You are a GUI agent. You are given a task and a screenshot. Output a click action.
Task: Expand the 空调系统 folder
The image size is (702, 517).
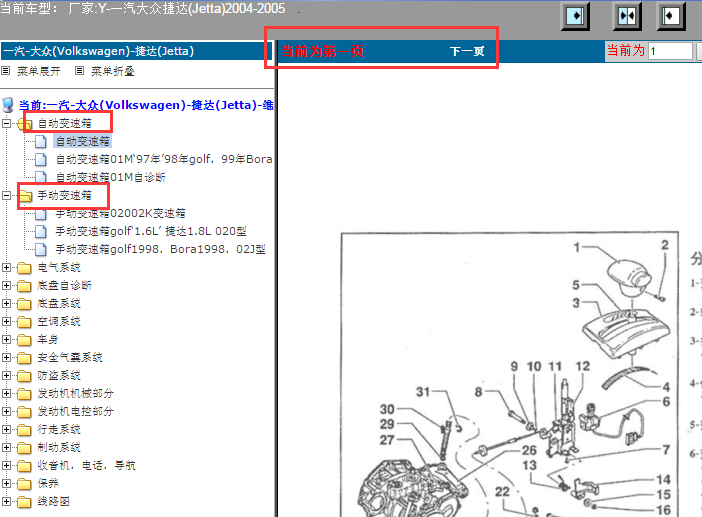(x=6, y=321)
